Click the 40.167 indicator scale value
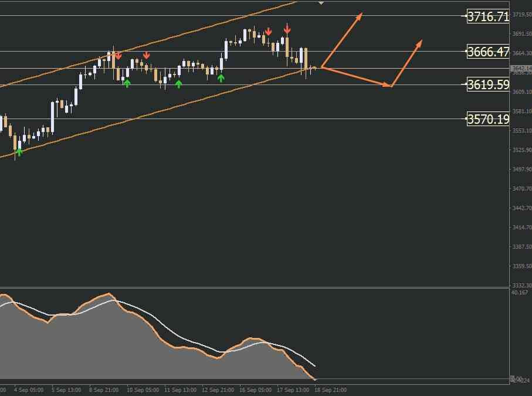Screen dimensions: 532x396 pyautogui.click(x=520, y=293)
